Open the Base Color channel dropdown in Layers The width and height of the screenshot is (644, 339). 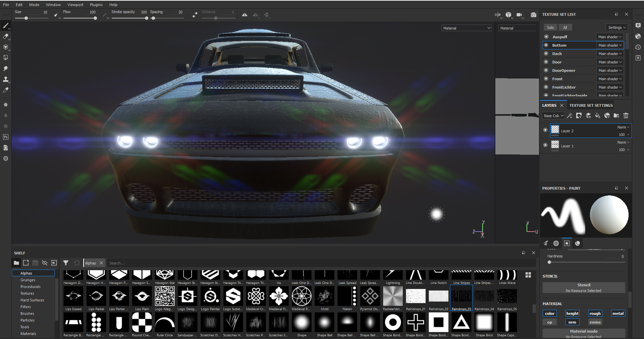553,116
